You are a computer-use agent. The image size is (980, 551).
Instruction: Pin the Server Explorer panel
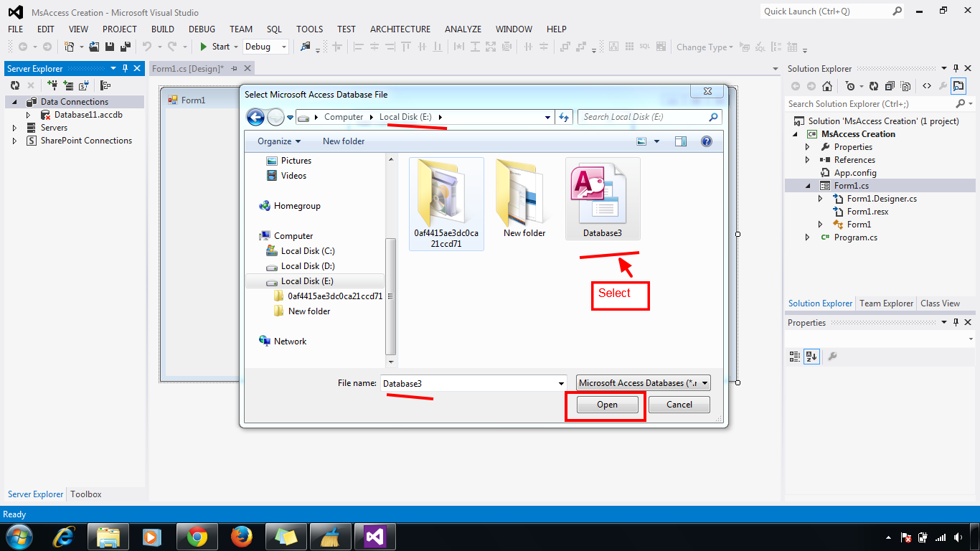(126, 68)
